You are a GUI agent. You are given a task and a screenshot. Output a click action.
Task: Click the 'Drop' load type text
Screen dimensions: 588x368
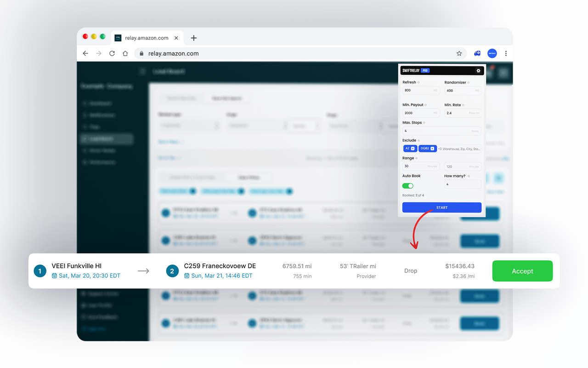tap(411, 271)
